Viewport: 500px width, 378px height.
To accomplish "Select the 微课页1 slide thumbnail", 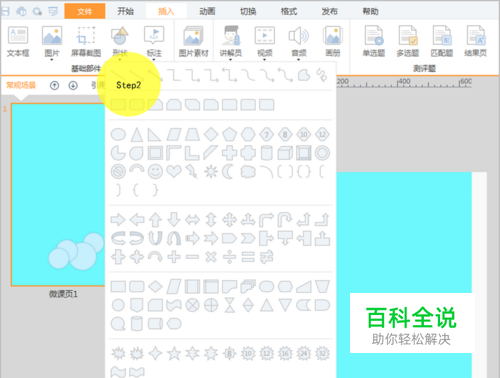I will tap(58, 195).
